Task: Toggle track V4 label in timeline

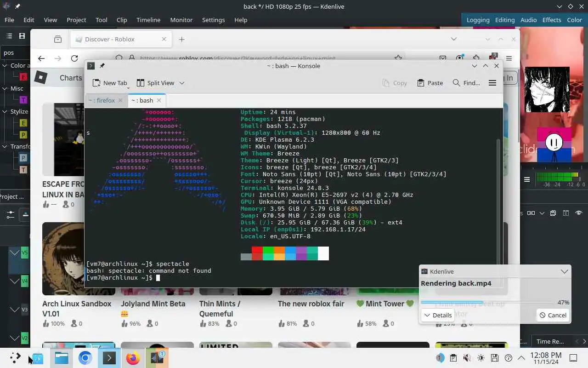Action: pos(25,281)
